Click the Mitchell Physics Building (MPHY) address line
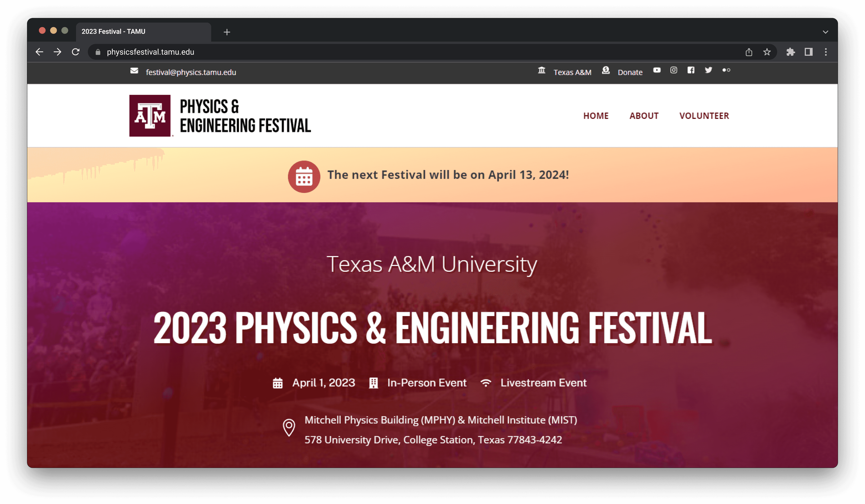Viewport: 865px width, 504px height. 441,420
